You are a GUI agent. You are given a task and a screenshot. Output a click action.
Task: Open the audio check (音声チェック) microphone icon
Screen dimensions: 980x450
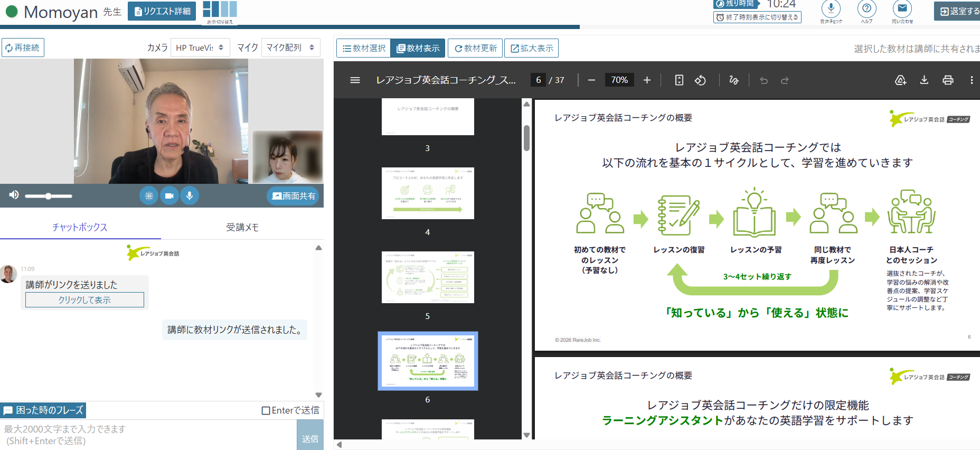tap(831, 9)
